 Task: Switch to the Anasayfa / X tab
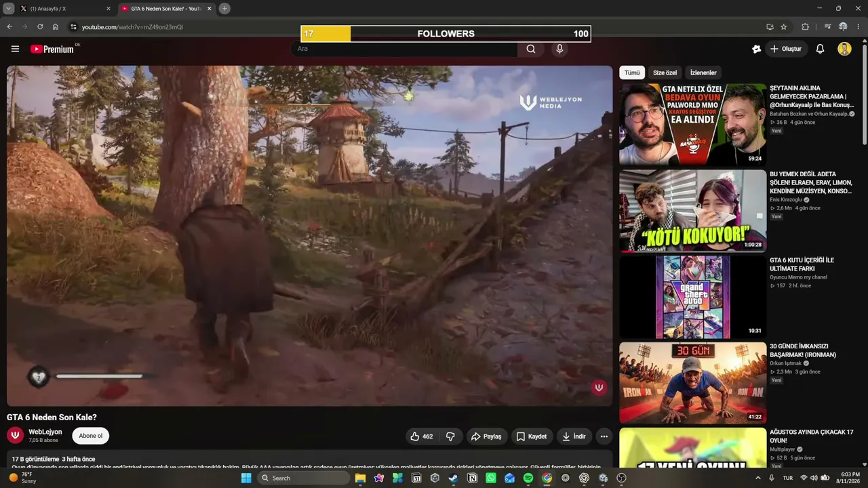(x=64, y=9)
